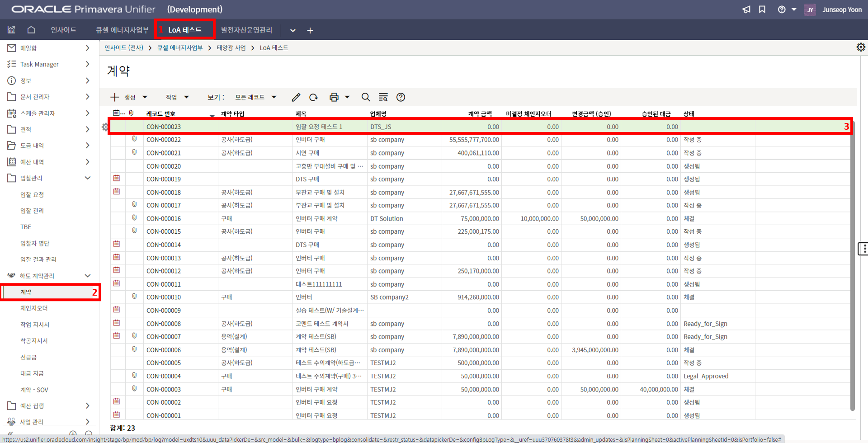Open page settings gear at top right

click(861, 47)
